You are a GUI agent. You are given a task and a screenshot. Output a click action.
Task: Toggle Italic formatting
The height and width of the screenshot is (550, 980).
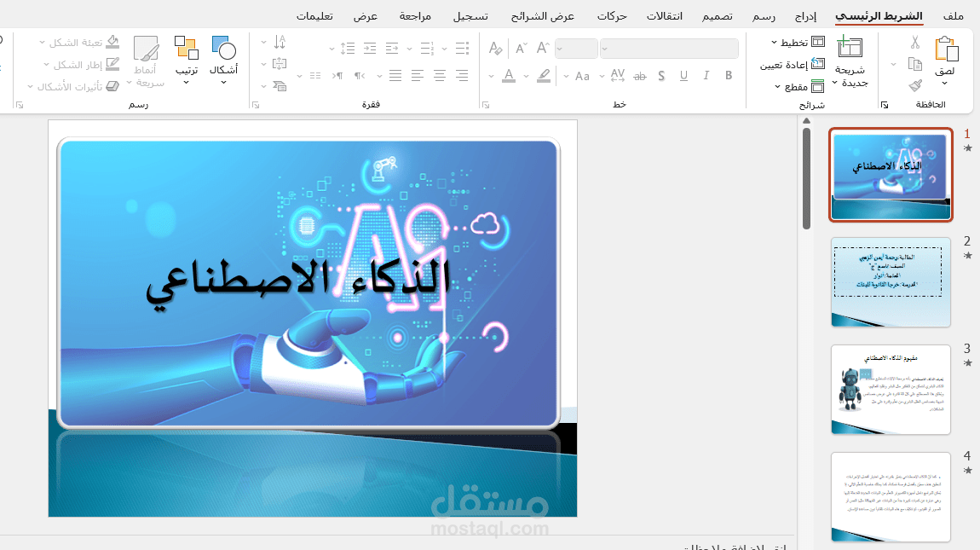[x=706, y=76]
